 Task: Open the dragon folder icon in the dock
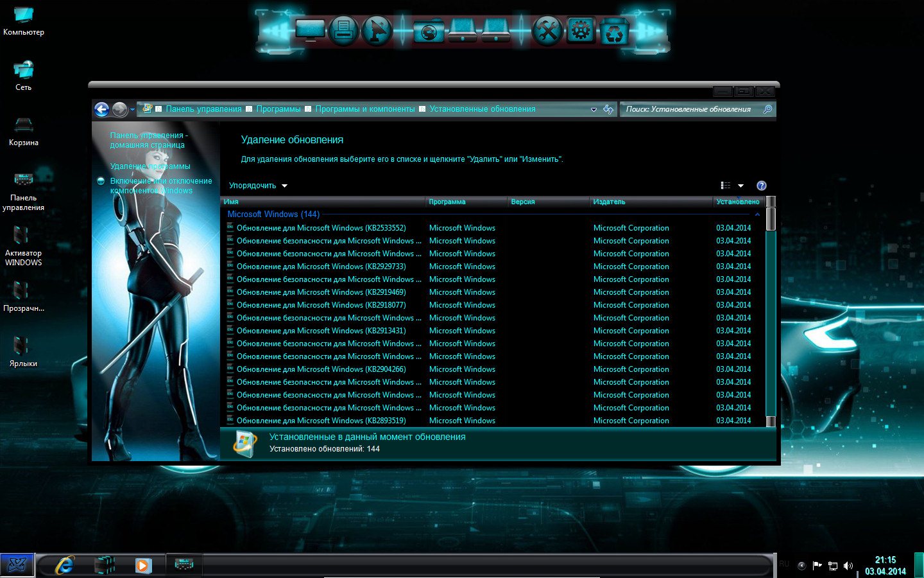pyautogui.click(x=429, y=30)
